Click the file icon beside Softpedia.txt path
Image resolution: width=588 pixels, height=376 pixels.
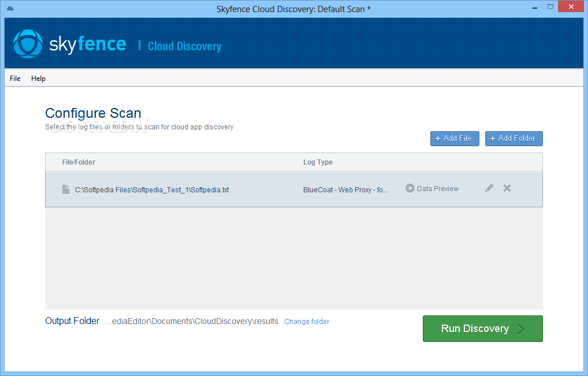[x=66, y=189]
